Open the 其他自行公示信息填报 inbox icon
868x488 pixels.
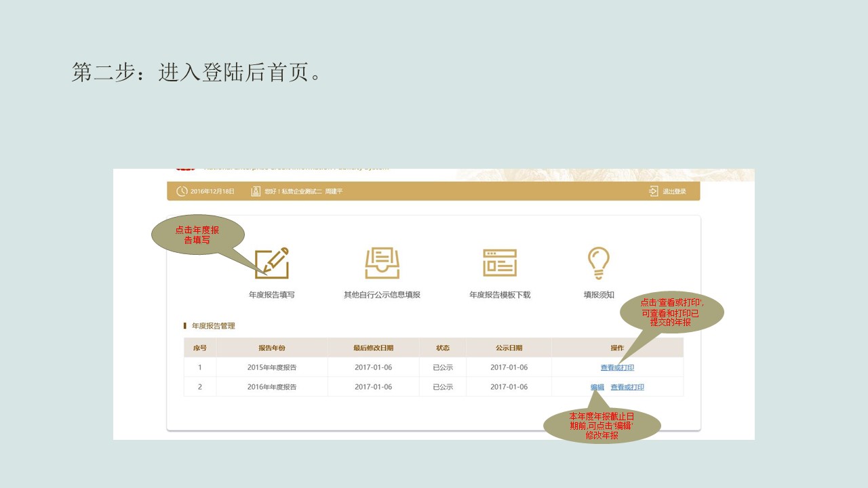coord(382,263)
